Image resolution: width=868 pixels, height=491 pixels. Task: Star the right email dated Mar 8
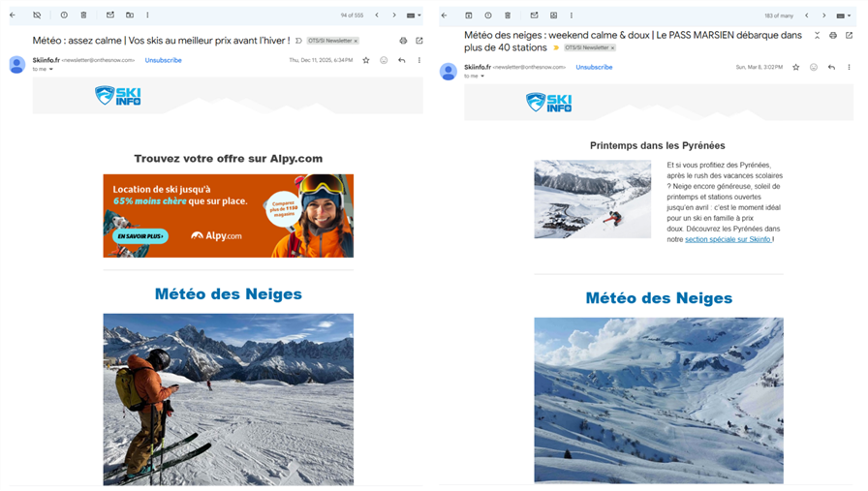(795, 67)
